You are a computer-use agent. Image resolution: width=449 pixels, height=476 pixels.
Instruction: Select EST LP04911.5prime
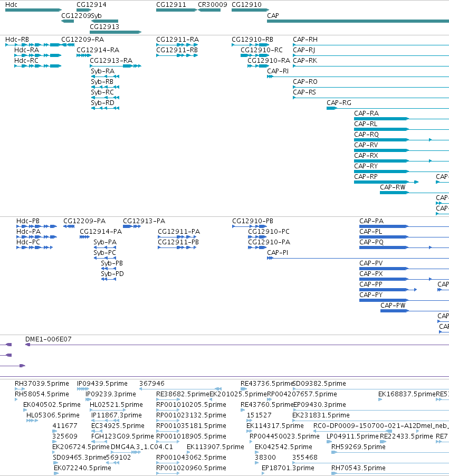coord(329,442)
